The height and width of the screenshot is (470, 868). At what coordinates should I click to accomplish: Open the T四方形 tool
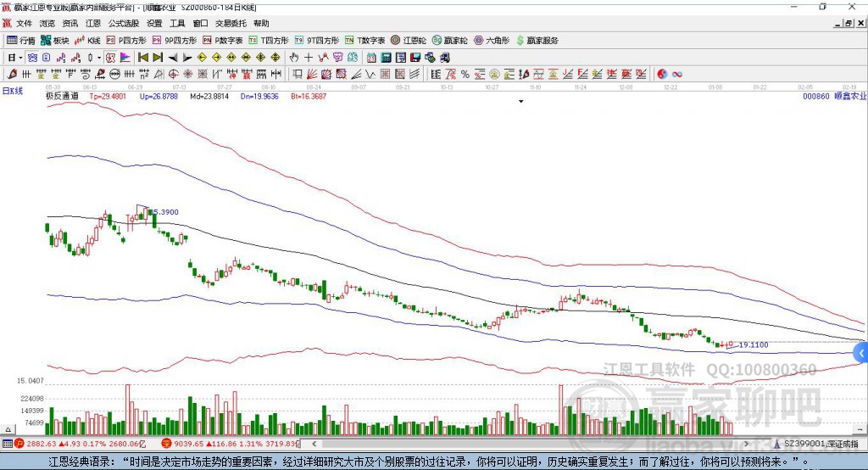coord(269,41)
